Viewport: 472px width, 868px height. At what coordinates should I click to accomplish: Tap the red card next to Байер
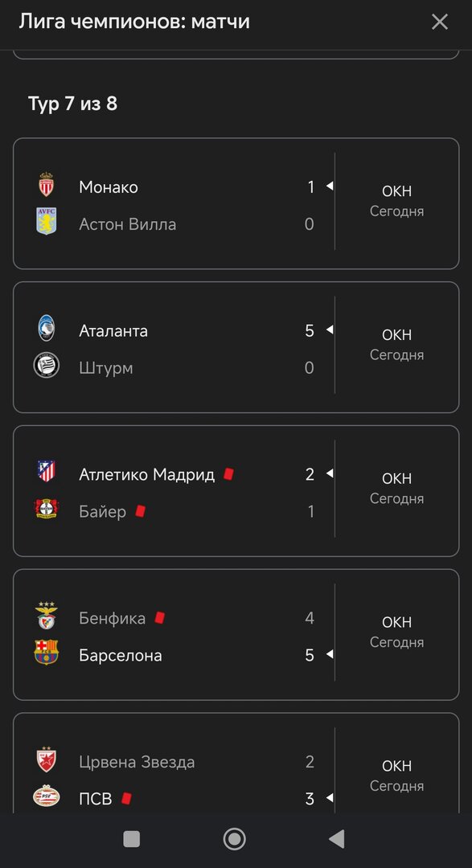tap(140, 510)
